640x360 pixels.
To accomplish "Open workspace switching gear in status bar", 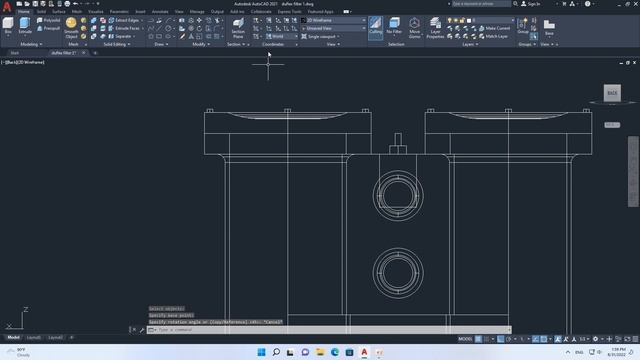I will click(x=596, y=339).
